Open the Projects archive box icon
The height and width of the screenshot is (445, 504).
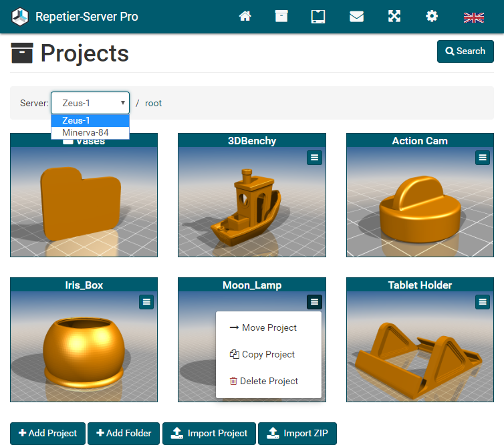[x=281, y=17]
